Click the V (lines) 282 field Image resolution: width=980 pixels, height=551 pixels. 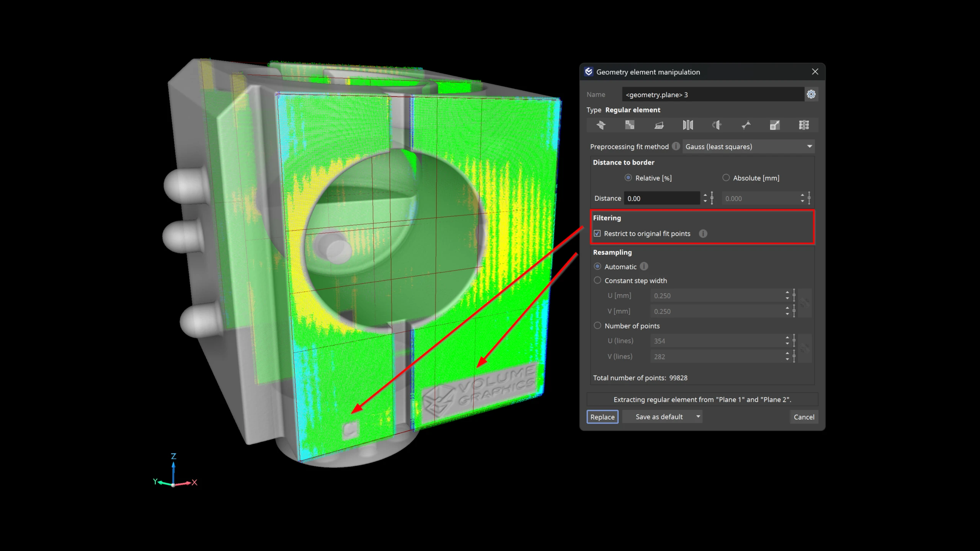(717, 356)
